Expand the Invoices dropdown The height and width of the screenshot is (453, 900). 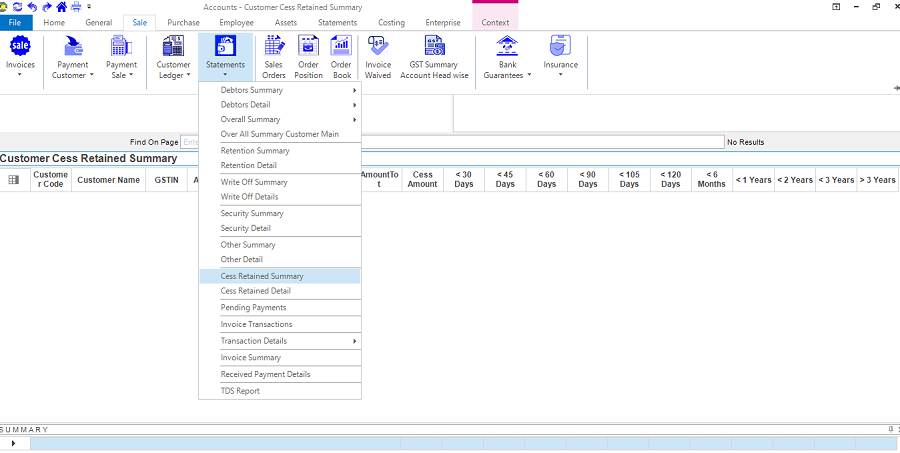click(20, 58)
